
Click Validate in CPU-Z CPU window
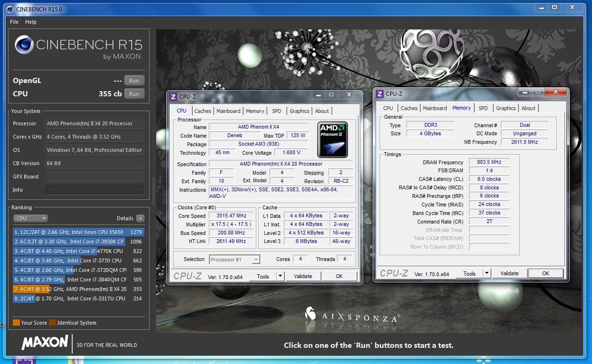coord(303,276)
